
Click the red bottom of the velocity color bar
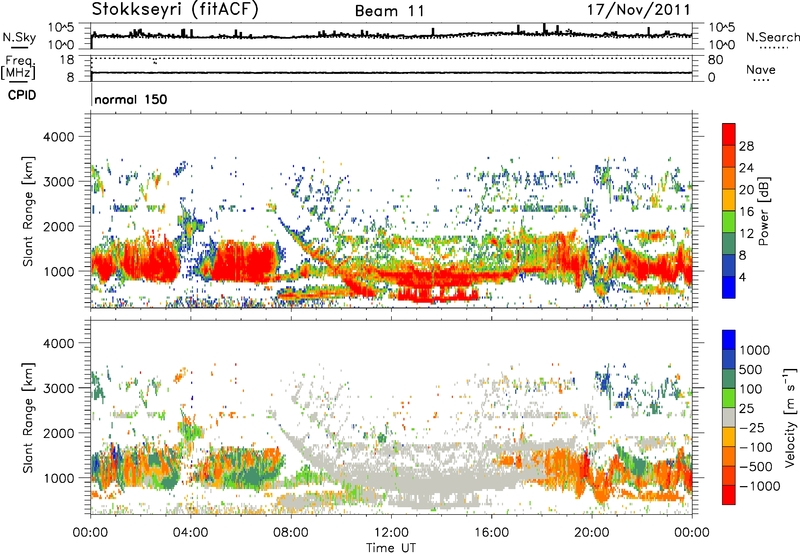point(729,494)
